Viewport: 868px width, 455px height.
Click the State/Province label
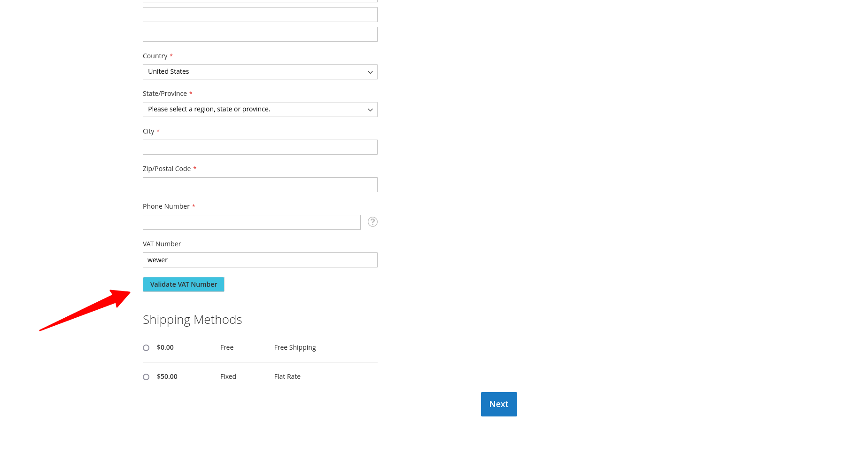pyautogui.click(x=165, y=94)
